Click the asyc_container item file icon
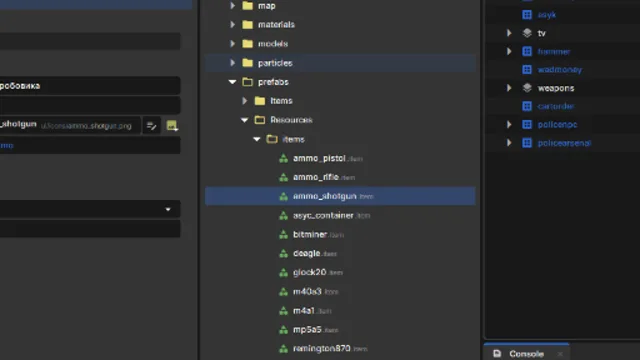Screen dimensions: 640x360 click(283, 216)
